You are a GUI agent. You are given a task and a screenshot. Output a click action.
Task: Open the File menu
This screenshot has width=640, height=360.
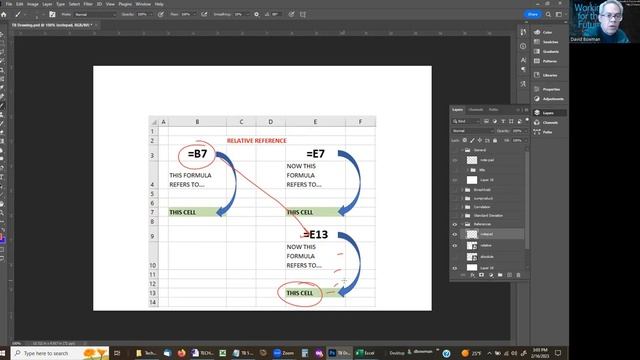tap(9, 4)
